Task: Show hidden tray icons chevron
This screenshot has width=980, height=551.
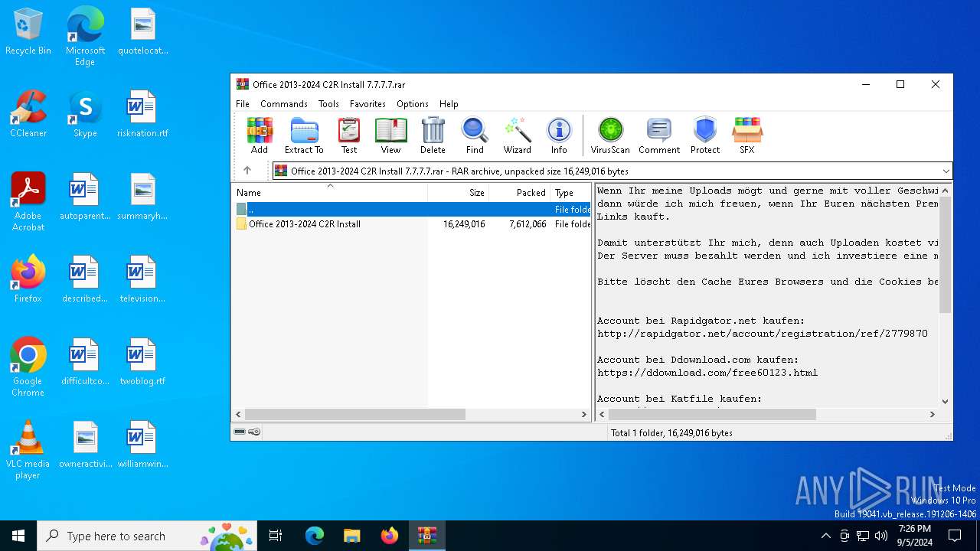Action: [825, 536]
